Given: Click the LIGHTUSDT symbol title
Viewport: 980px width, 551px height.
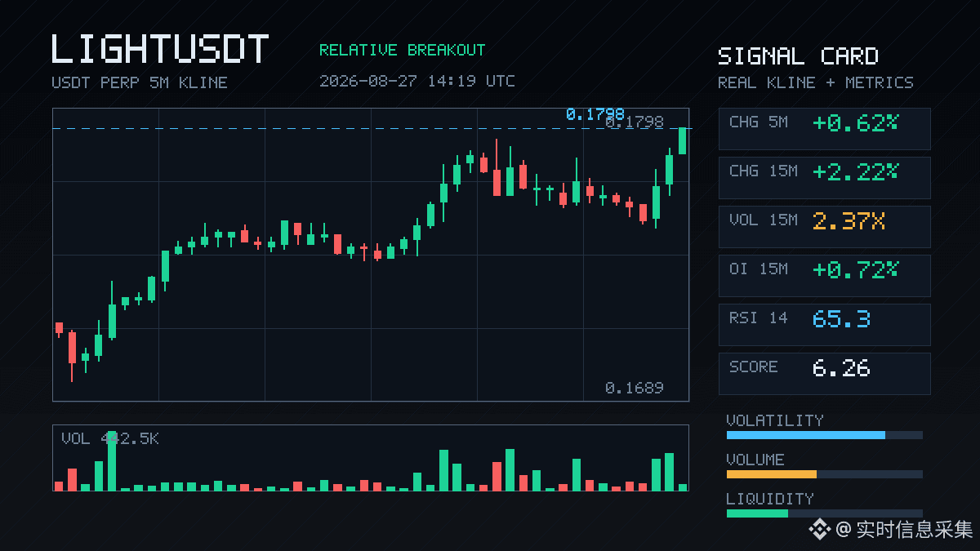Looking at the screenshot, I should coord(160,49).
